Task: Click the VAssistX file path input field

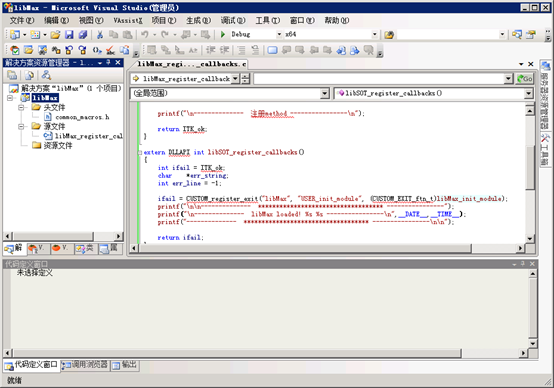Action: pos(378,78)
